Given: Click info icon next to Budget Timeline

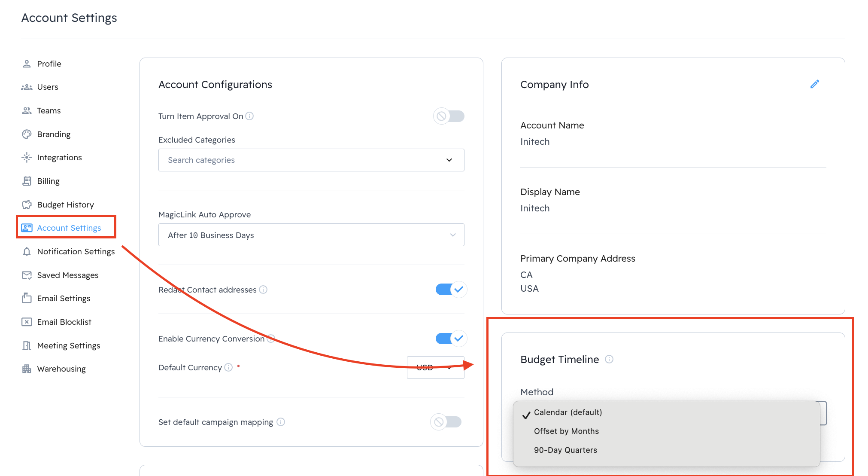Looking at the screenshot, I should (x=609, y=359).
